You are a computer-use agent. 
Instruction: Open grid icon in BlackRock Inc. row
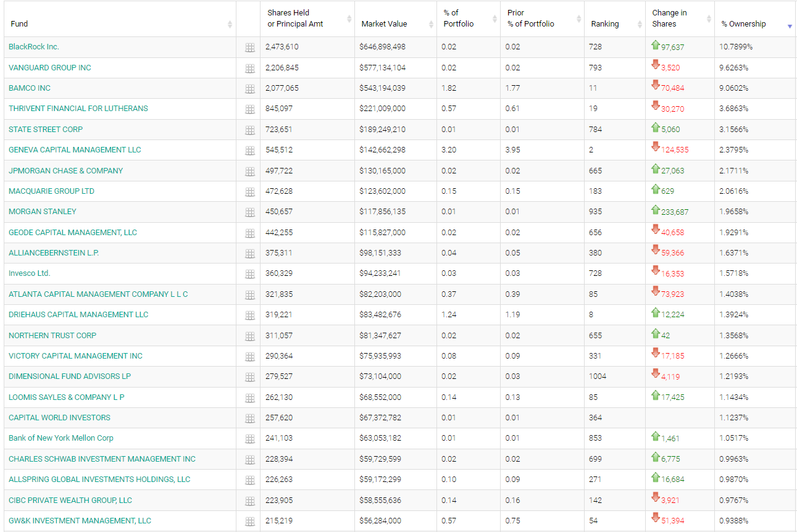pyautogui.click(x=250, y=48)
